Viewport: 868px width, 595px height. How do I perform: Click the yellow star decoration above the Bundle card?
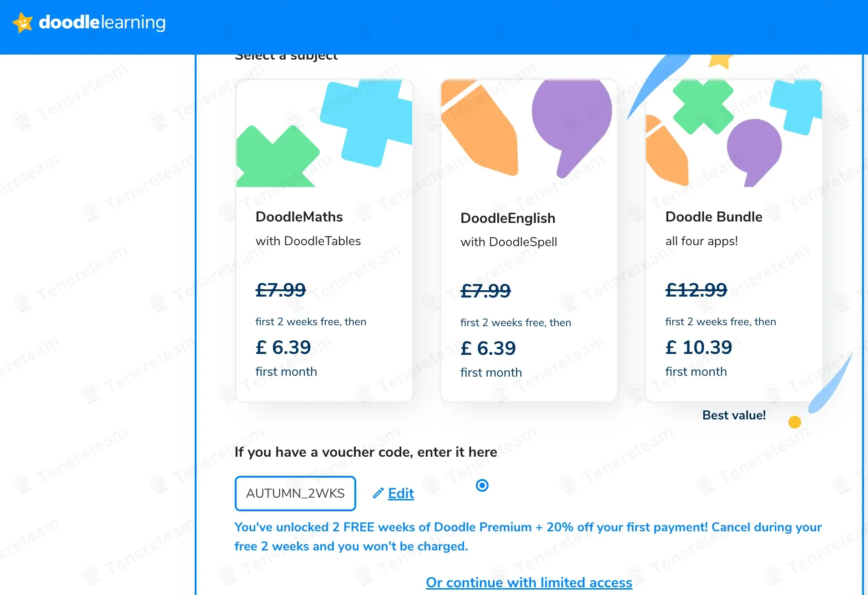pos(720,60)
